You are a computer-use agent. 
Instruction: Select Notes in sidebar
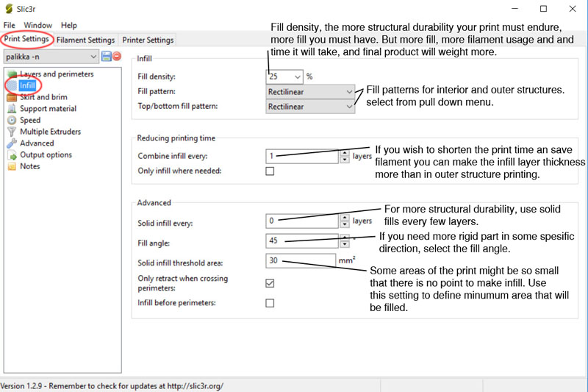pyautogui.click(x=29, y=166)
